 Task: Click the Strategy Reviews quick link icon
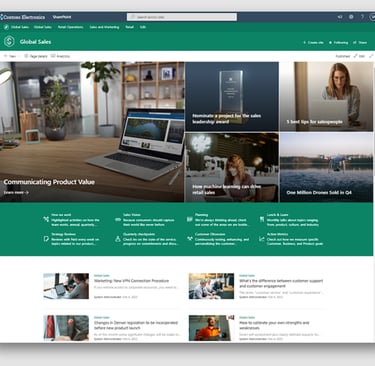(46, 239)
